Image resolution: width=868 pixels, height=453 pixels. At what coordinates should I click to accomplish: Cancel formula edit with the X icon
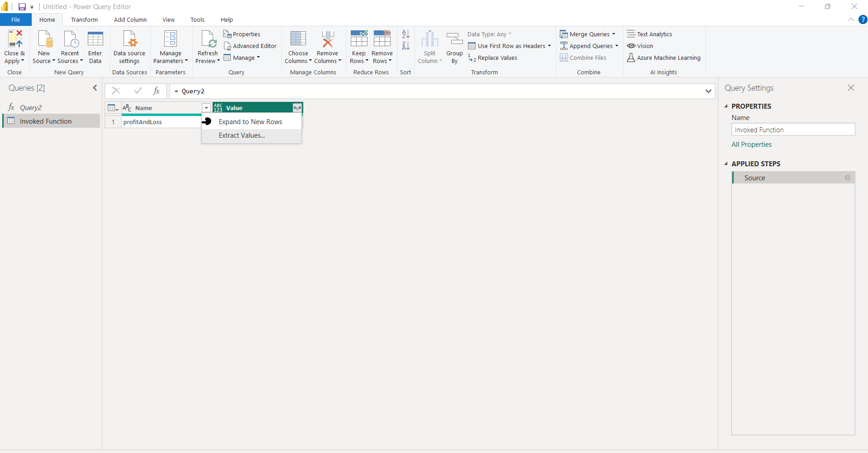[116, 91]
